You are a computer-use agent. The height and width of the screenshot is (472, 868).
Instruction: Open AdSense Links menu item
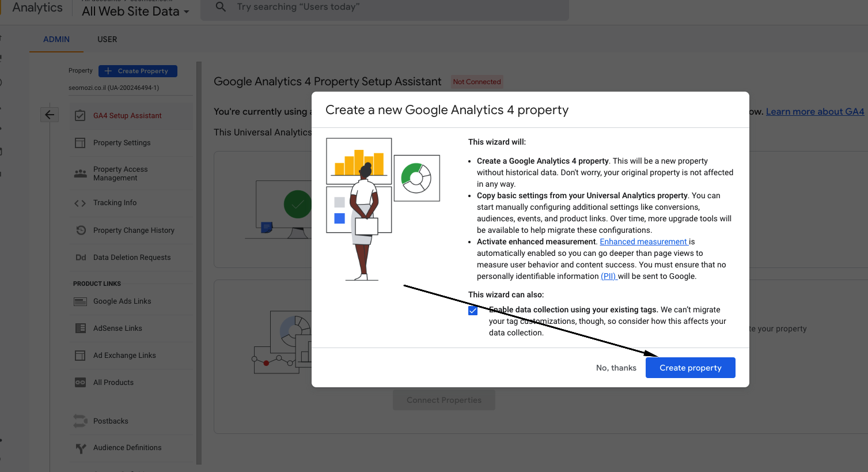(x=131, y=328)
